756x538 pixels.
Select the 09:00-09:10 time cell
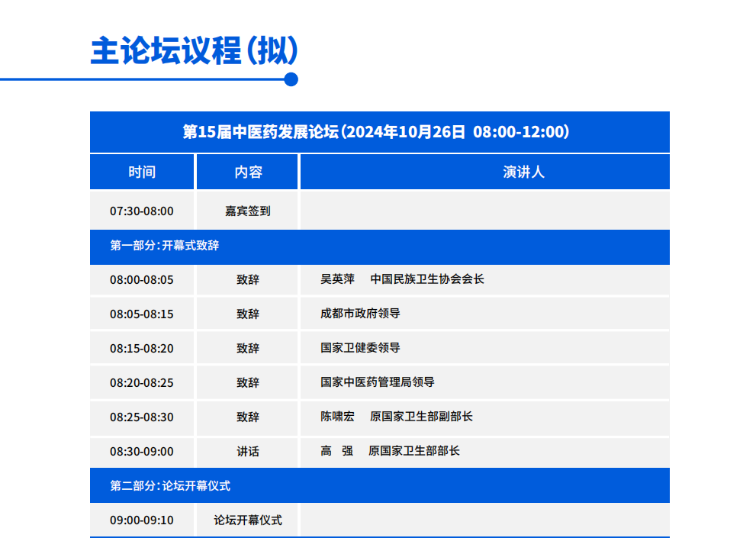point(141,520)
